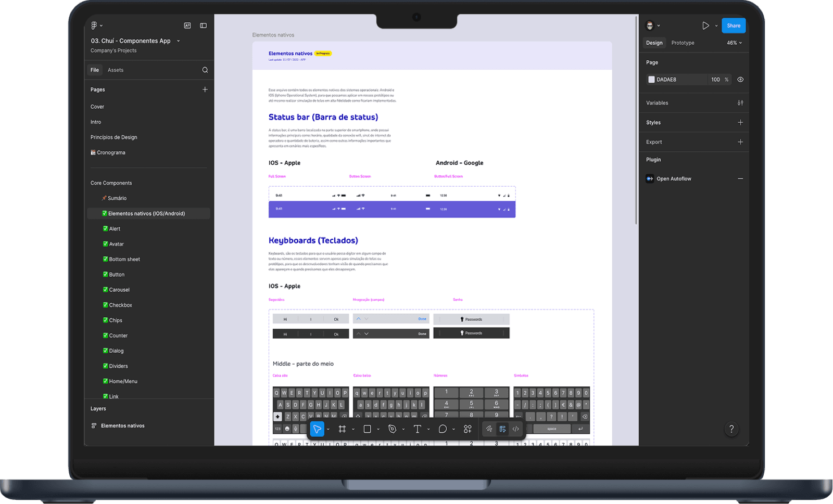Switch to Dev Mode code icon
The image size is (833, 504).
tap(516, 429)
